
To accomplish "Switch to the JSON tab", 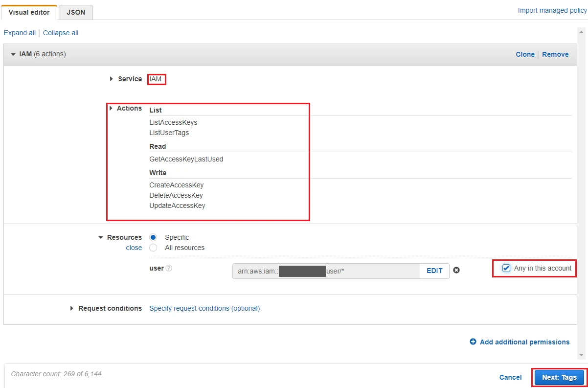I will click(x=76, y=13).
